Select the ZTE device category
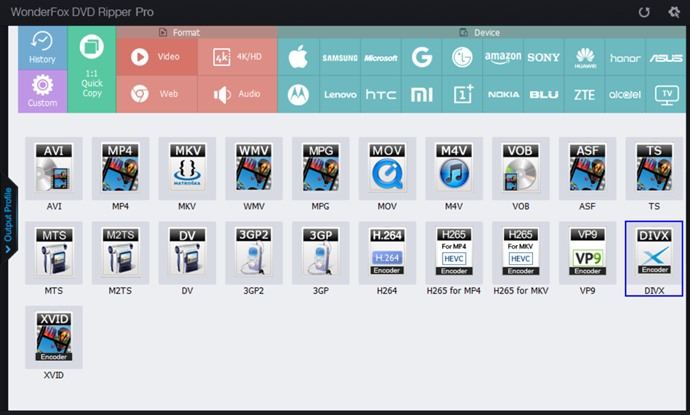 click(585, 94)
